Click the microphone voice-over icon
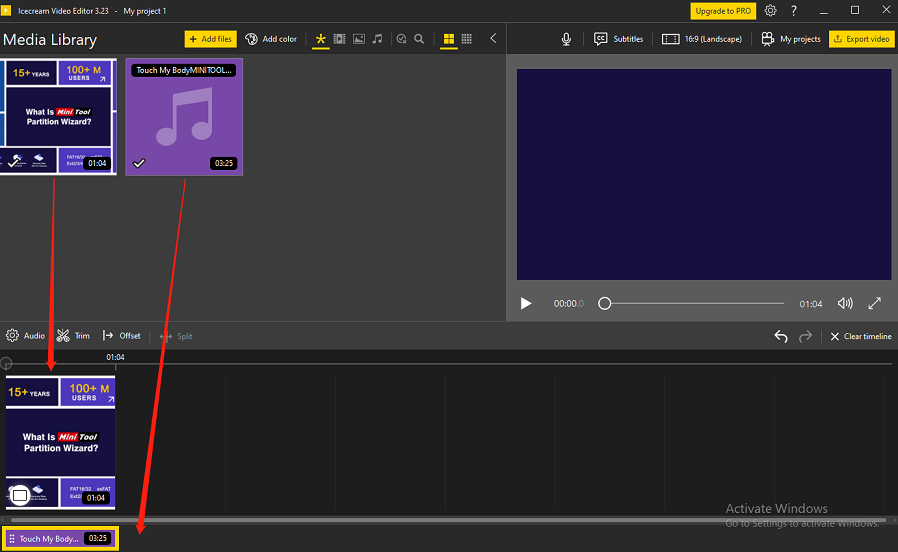 click(566, 39)
